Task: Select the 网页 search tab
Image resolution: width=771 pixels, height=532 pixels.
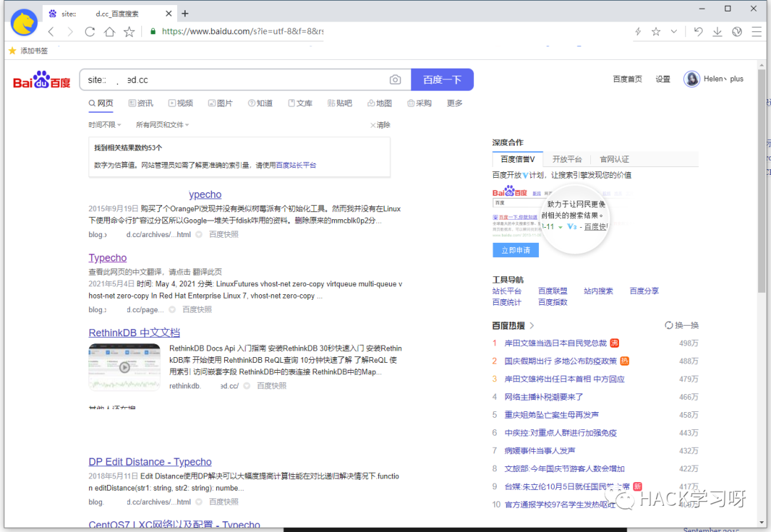Action: [x=101, y=104]
